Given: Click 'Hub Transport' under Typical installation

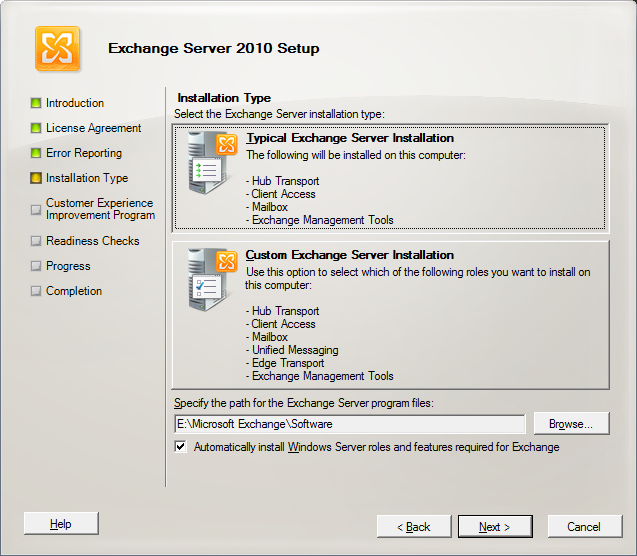Looking at the screenshot, I should (x=286, y=181).
